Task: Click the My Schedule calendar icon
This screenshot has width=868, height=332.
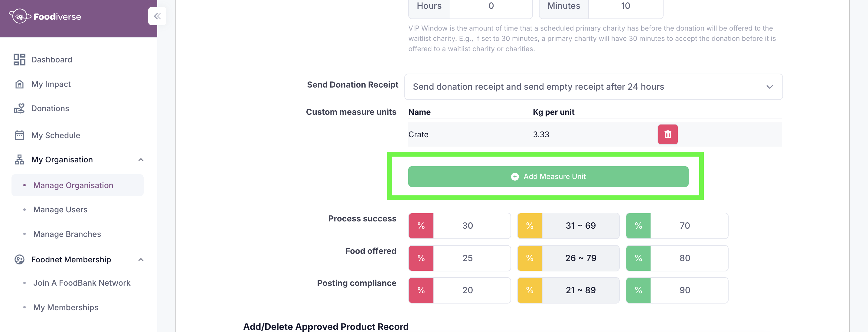Action: 20,135
